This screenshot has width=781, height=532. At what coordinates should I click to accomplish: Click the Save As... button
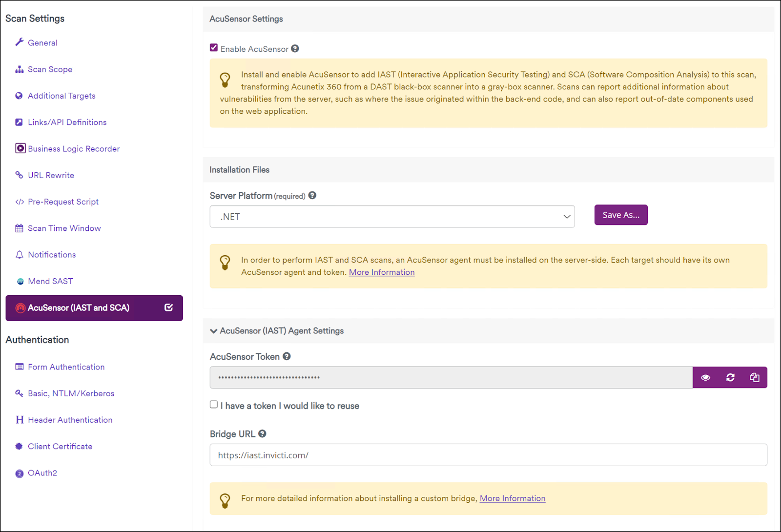(621, 215)
